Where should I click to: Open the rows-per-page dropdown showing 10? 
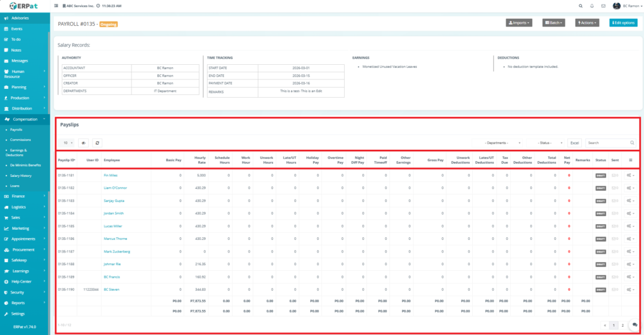67,143
